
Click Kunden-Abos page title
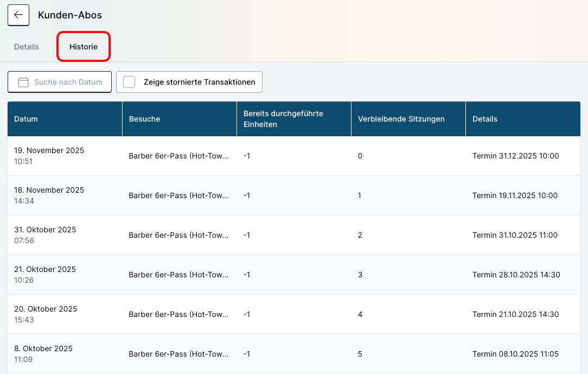[70, 15]
